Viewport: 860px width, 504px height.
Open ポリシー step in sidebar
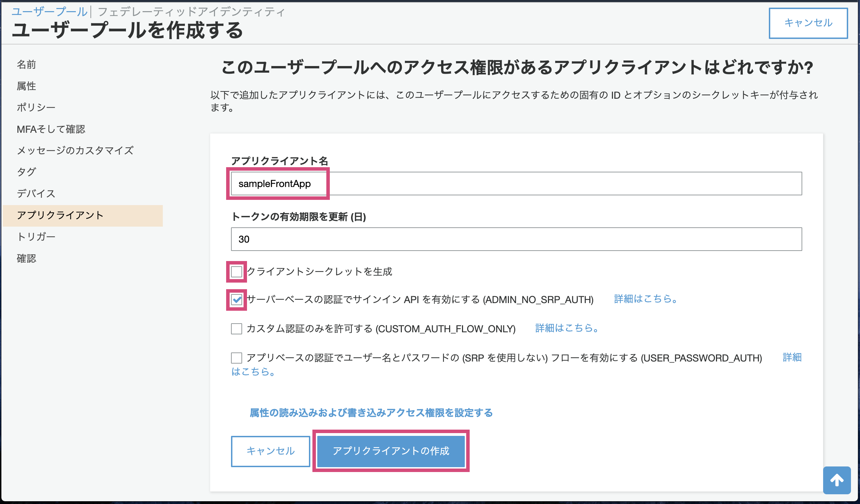point(36,108)
